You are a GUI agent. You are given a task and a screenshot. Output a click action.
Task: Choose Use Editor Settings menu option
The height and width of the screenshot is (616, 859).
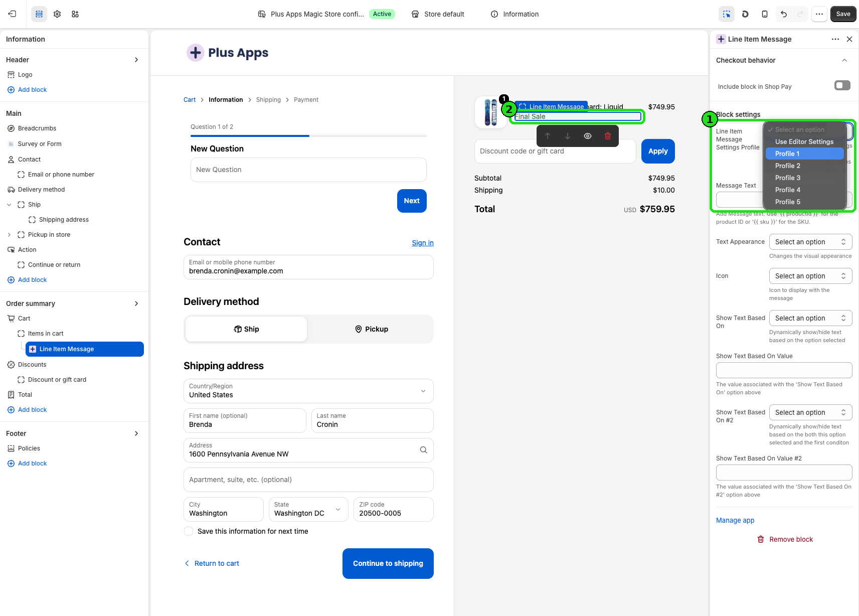[805, 141]
